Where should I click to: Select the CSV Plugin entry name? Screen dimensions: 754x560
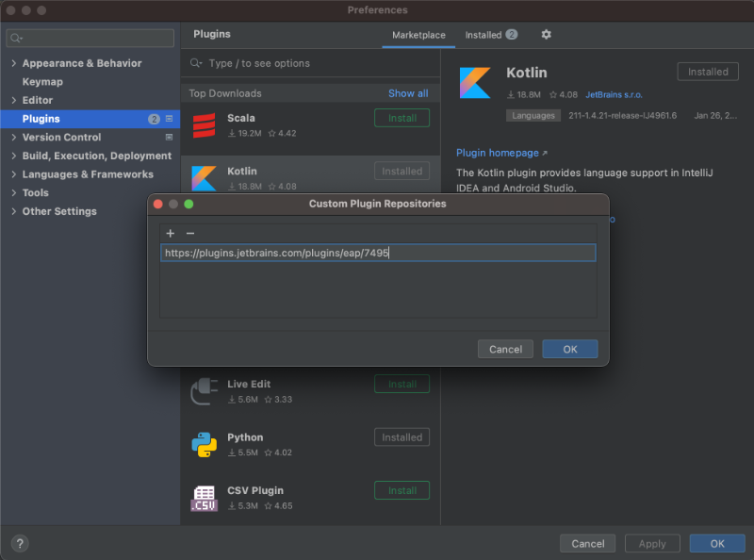(255, 490)
